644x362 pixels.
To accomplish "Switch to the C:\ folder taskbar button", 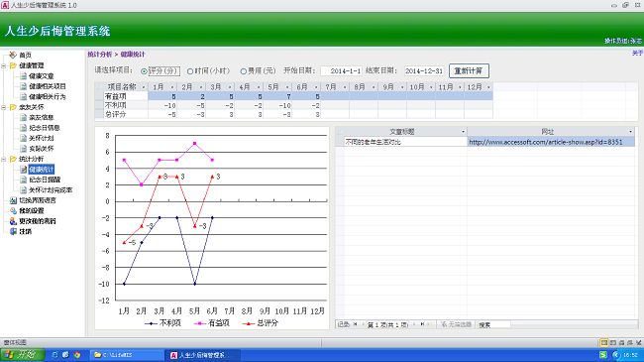I will point(127,355).
